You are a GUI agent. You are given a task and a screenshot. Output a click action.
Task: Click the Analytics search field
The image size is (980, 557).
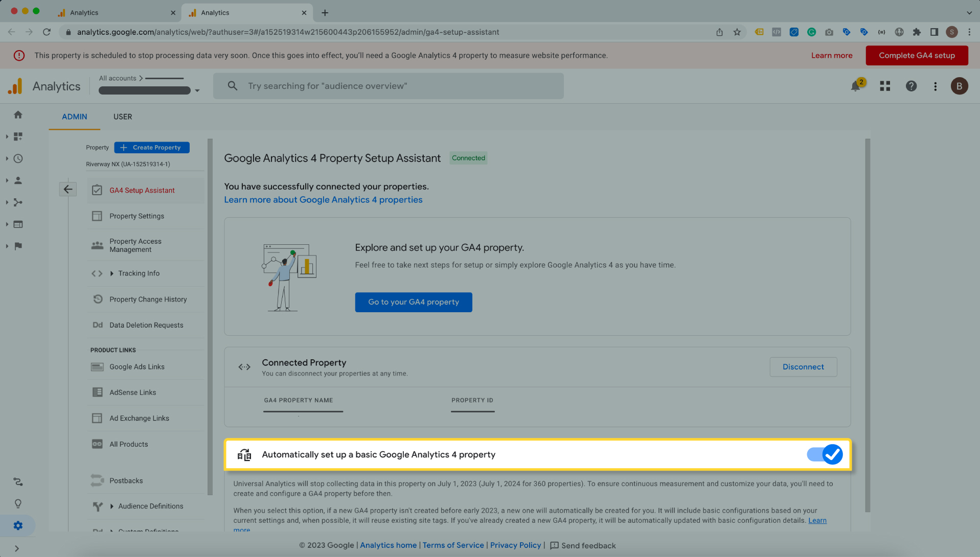[389, 86]
